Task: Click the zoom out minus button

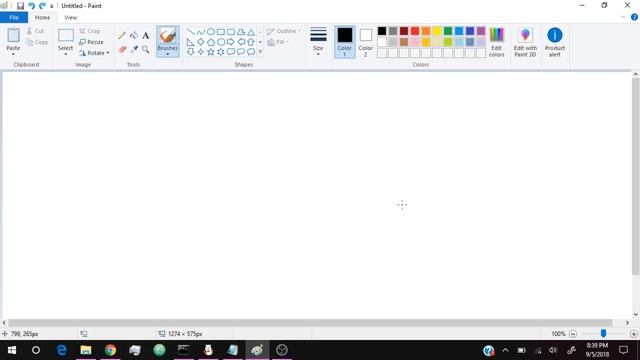Action: click(573, 334)
